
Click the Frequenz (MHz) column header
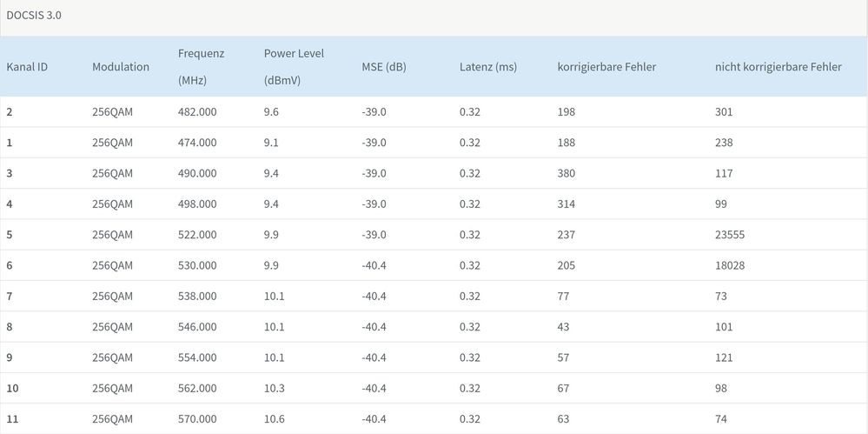(202, 67)
